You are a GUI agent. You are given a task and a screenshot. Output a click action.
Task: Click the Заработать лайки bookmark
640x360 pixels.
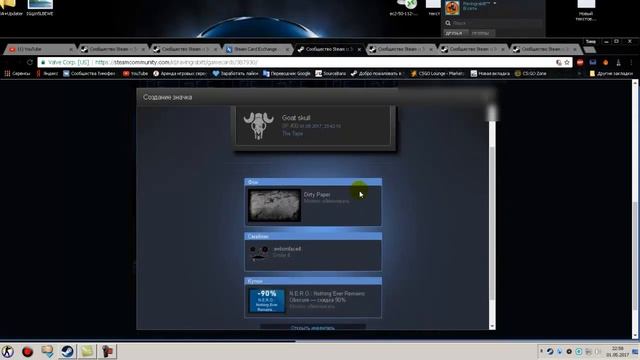click(236, 73)
